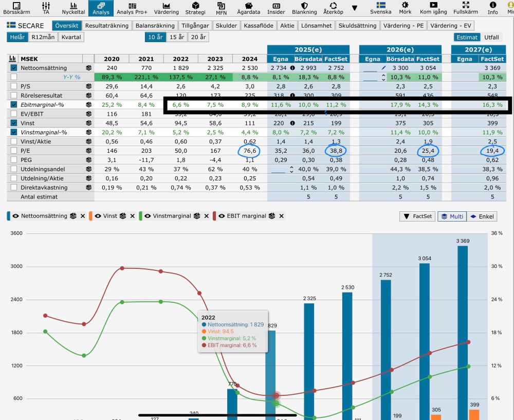Open the MFN news icon
The image size is (514, 420).
tap(221, 8)
